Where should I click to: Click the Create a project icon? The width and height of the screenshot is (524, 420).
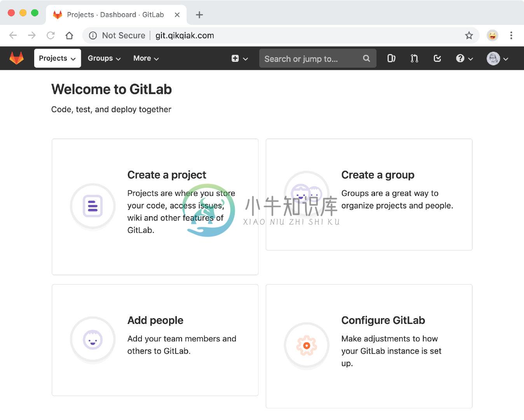[x=93, y=206]
